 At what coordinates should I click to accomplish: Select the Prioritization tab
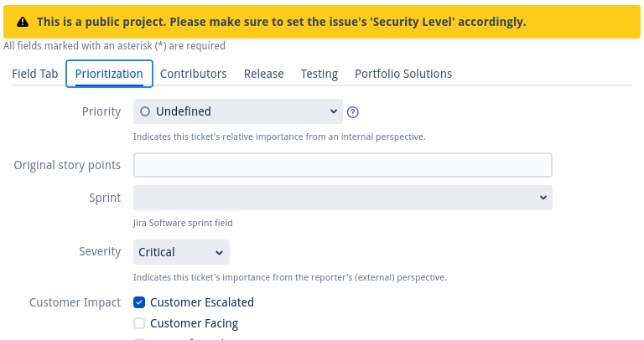point(109,74)
